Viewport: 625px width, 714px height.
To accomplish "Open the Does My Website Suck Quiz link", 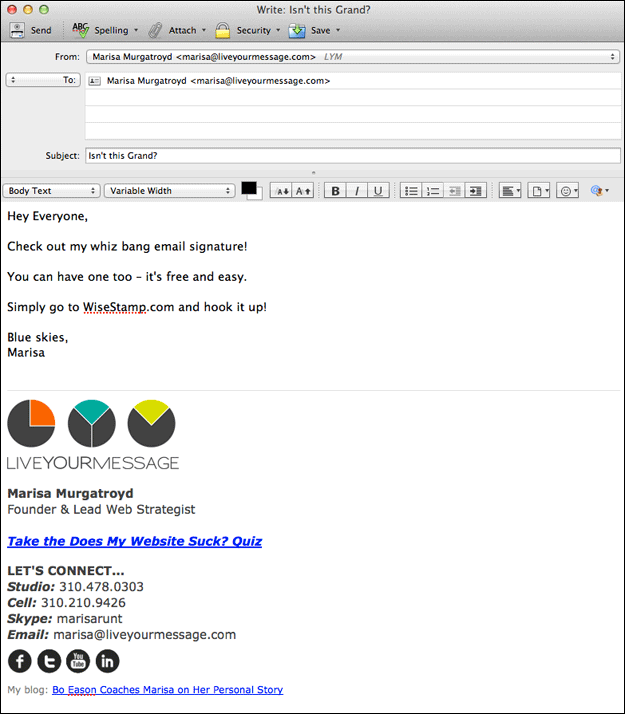I will pos(135,541).
